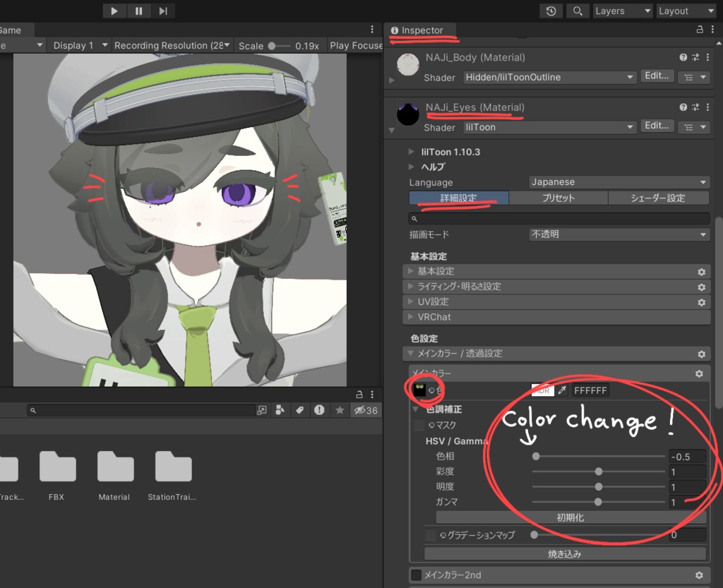
Task: Open help for NAJi_Eyes material
Action: click(x=683, y=107)
